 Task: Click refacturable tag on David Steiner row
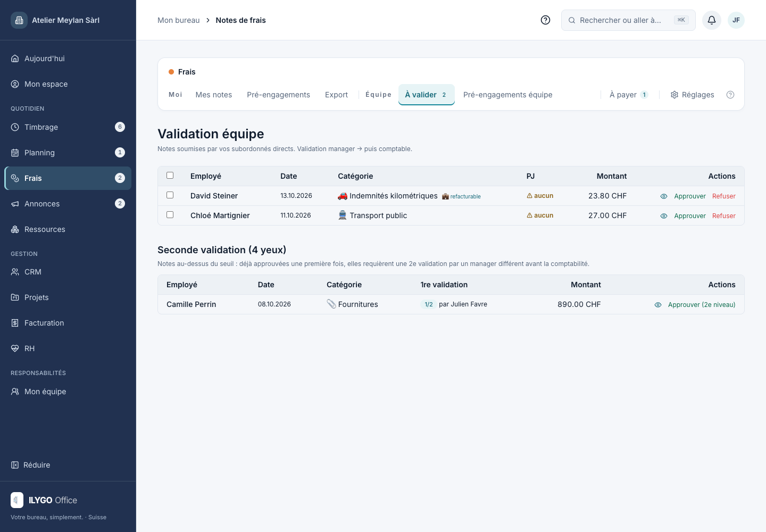pos(461,196)
